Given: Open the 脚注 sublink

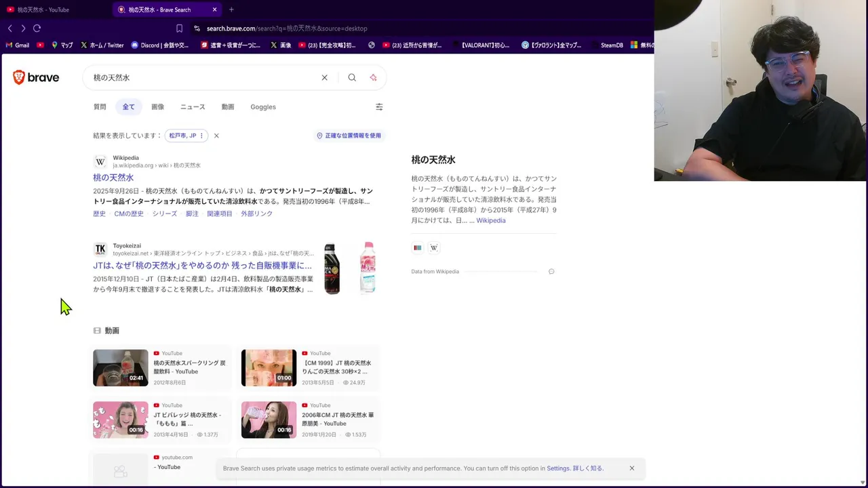Looking at the screenshot, I should coord(192,213).
